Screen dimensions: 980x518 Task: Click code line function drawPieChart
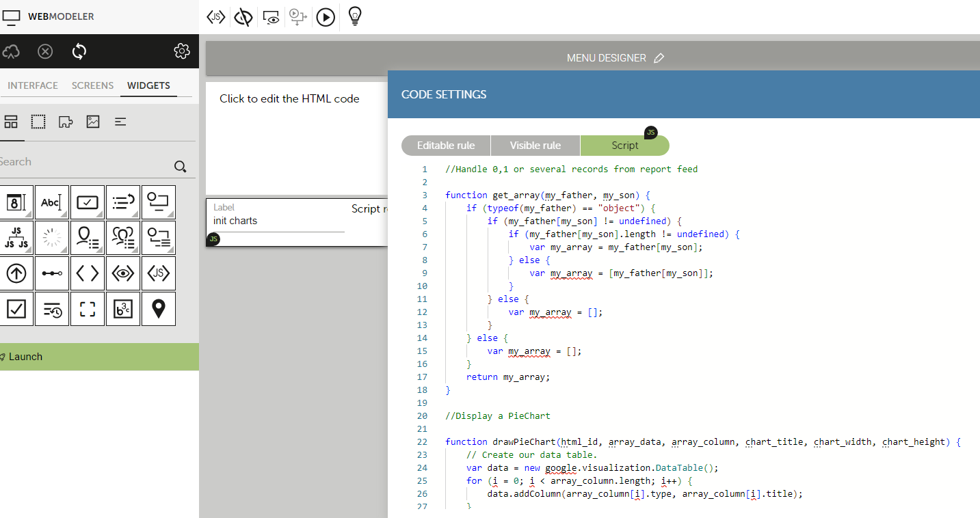coord(703,441)
